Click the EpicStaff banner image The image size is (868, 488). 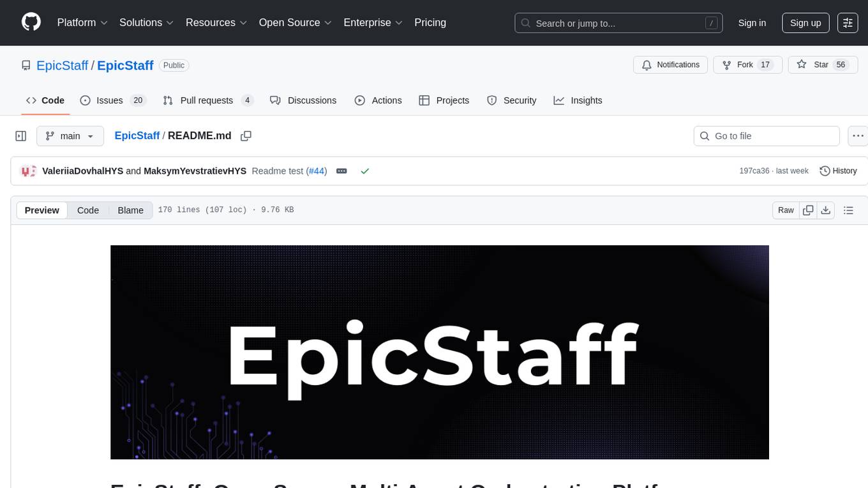(x=440, y=352)
